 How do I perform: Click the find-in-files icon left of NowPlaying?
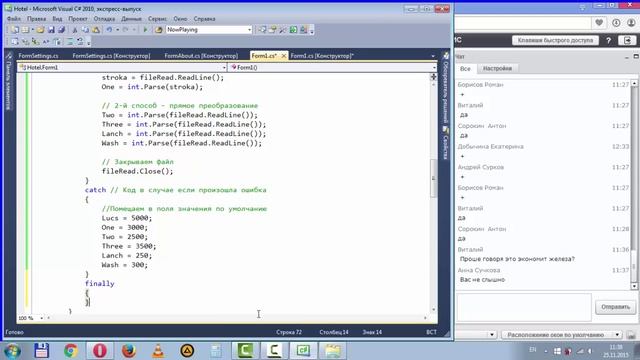[159, 30]
